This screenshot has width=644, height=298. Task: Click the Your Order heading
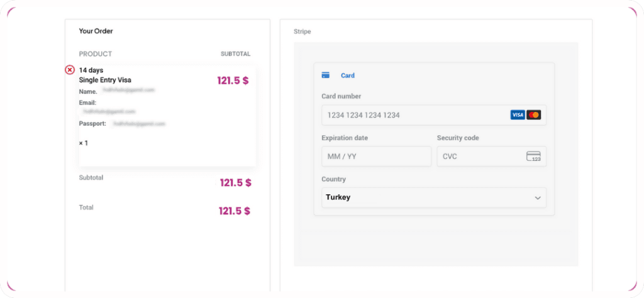tap(96, 31)
